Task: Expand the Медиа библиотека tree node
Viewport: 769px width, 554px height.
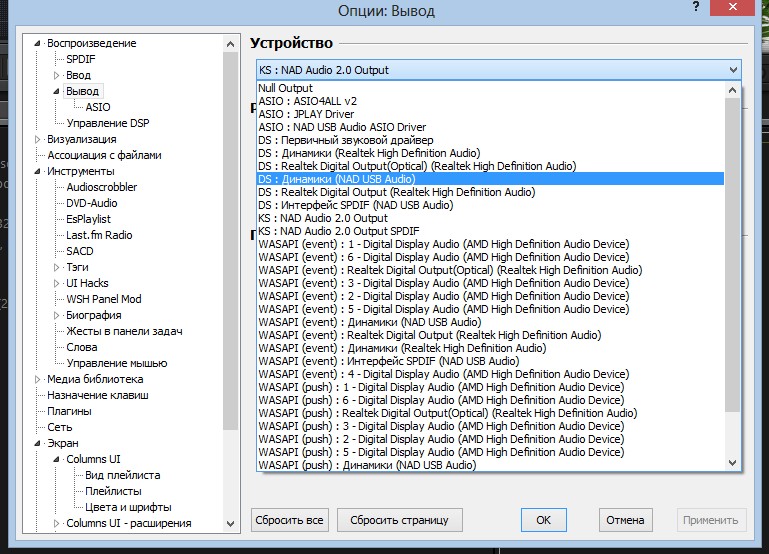Action: 37,379
